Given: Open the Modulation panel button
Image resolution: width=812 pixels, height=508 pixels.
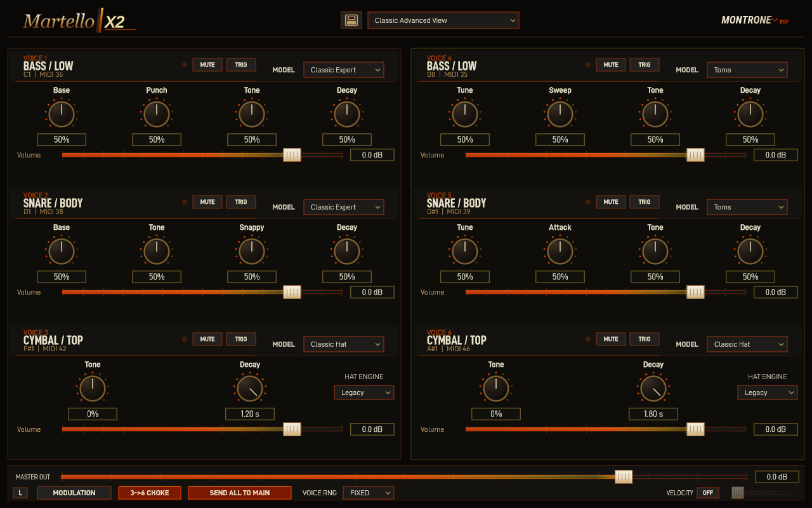Looking at the screenshot, I should (74, 493).
